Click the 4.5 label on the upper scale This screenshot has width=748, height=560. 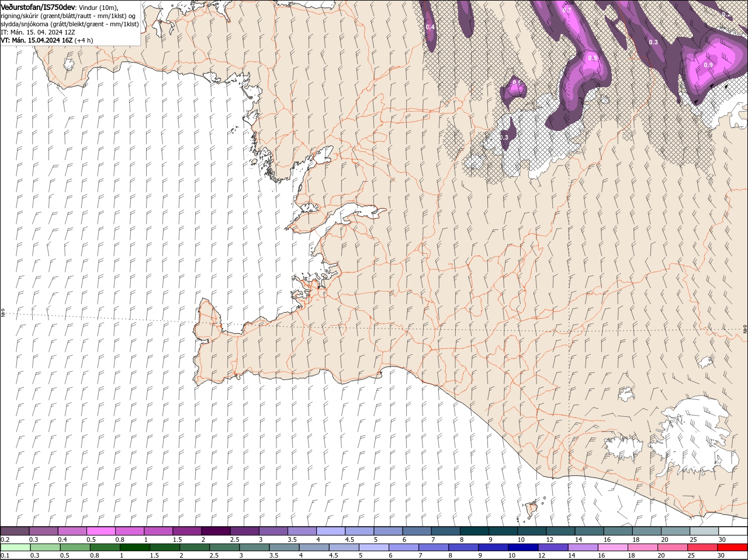(350, 539)
